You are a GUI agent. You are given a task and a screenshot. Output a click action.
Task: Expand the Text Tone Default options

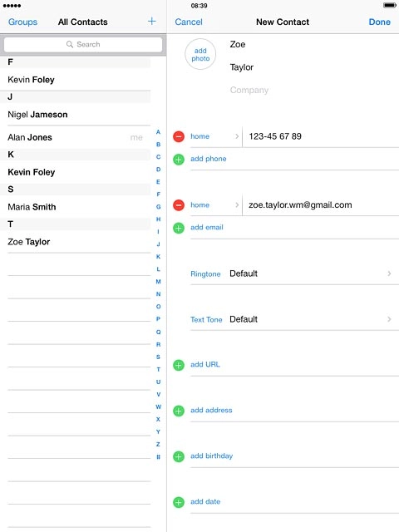pyautogui.click(x=290, y=319)
